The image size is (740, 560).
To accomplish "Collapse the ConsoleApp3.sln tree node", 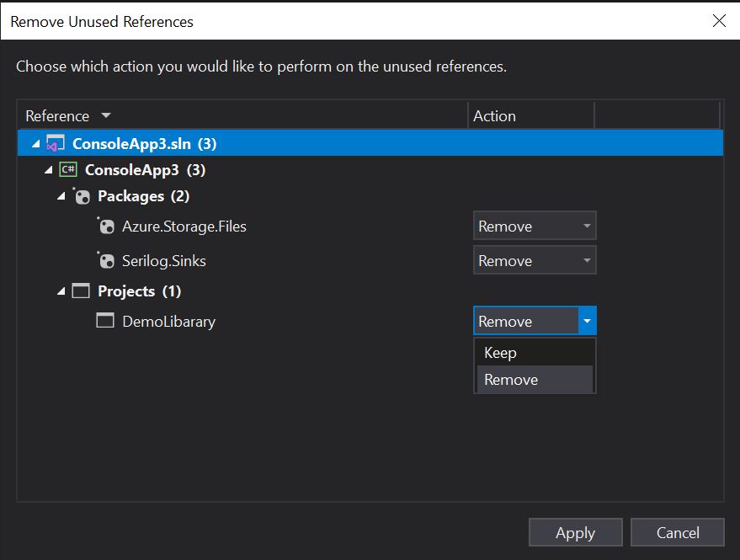I will (x=35, y=142).
